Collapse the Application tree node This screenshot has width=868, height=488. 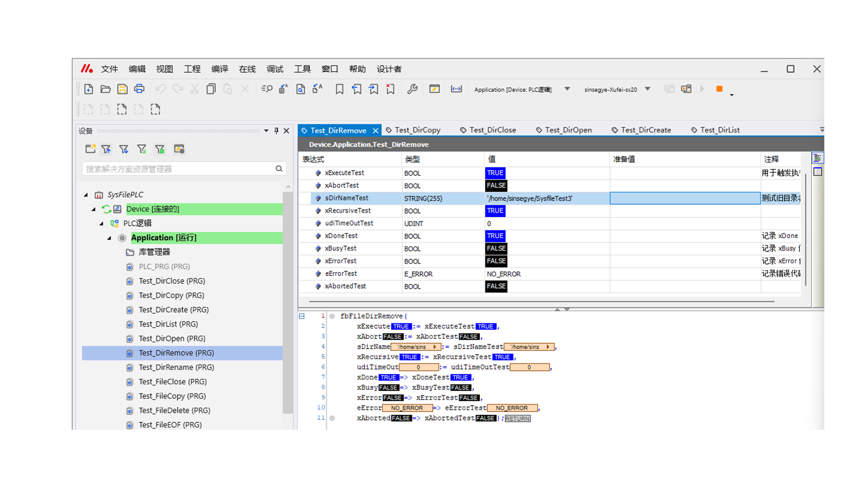click(109, 238)
